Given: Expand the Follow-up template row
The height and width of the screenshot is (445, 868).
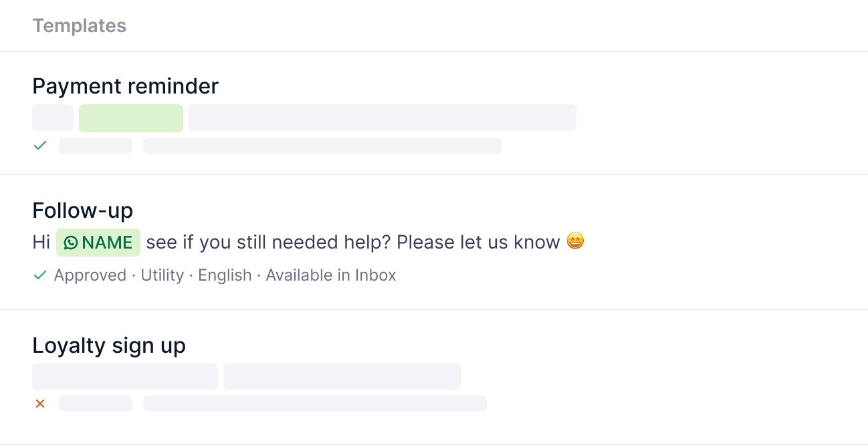Looking at the screenshot, I should 82,210.
